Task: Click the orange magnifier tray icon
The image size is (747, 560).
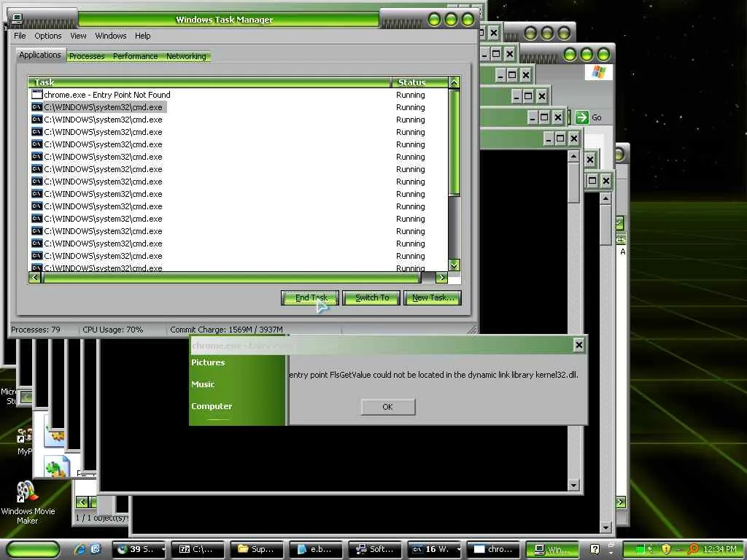Action: click(x=693, y=549)
